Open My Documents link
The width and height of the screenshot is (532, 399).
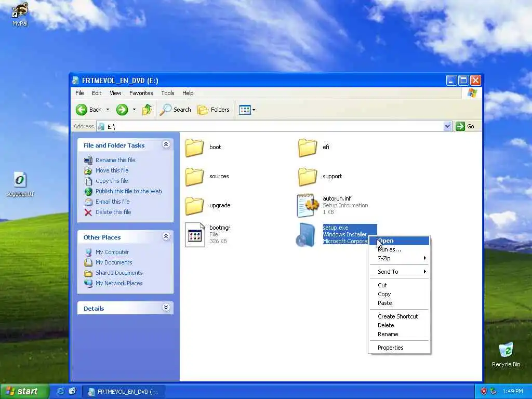click(x=114, y=262)
